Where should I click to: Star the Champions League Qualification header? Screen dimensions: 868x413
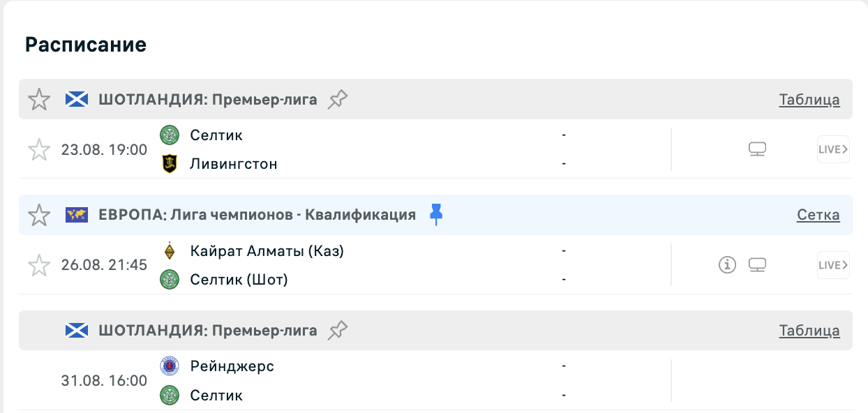39,215
